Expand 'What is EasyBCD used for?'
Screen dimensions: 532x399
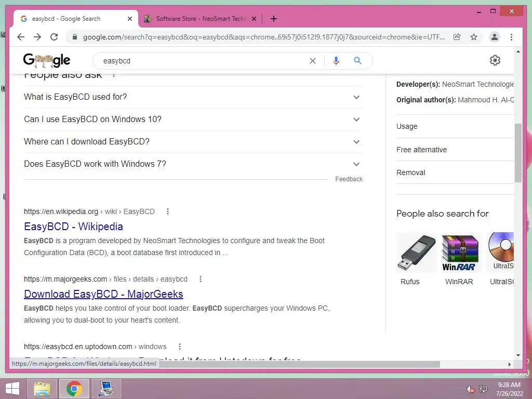tap(193, 97)
